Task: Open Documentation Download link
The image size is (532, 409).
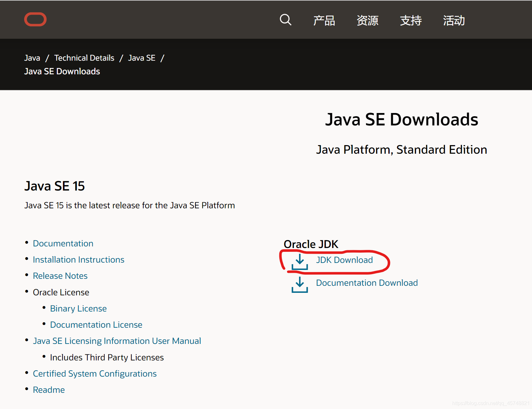Action: 367,283
